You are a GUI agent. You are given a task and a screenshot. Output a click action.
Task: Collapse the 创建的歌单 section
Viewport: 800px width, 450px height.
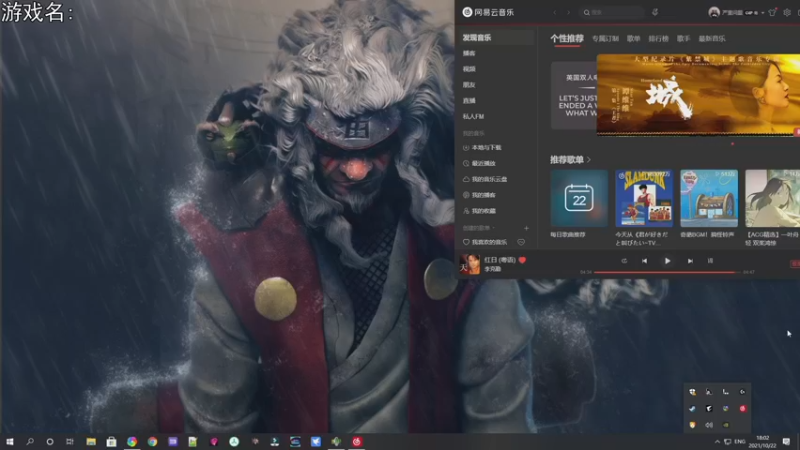coord(479,228)
